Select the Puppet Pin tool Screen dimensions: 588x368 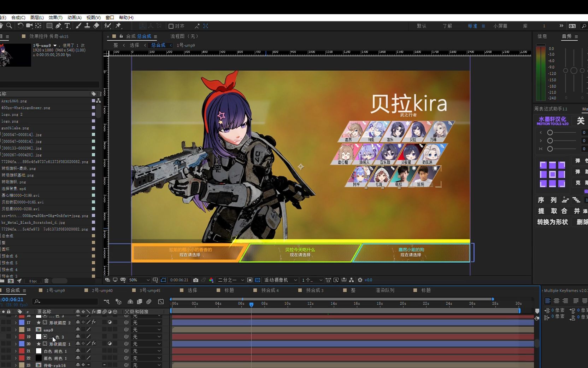coord(118,26)
